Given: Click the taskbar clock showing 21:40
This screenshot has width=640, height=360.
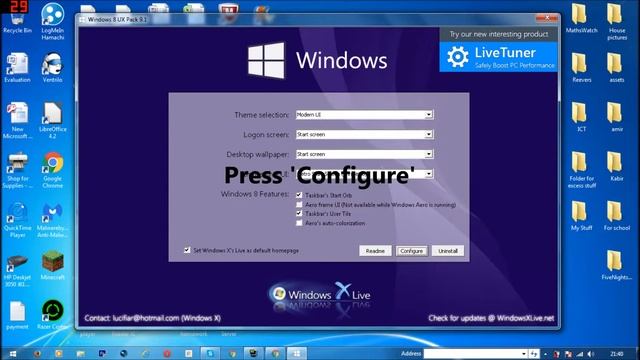Looking at the screenshot, I should point(617,354).
